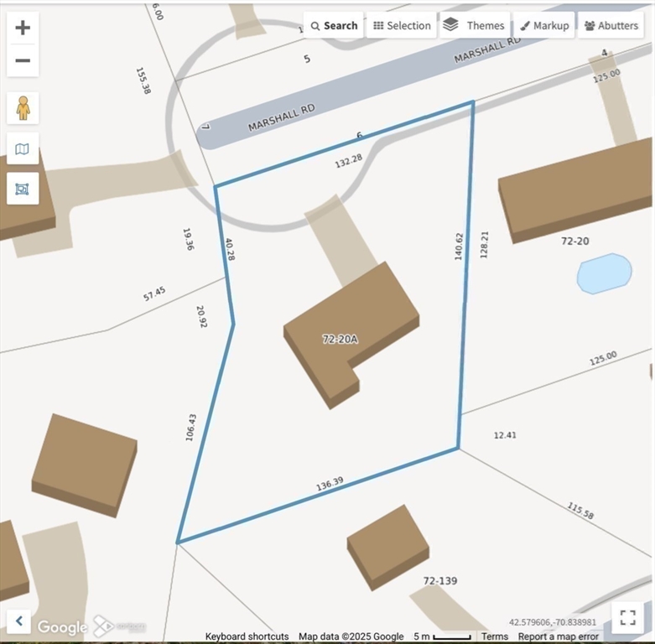Open the Search tool
655x644 pixels.
pyautogui.click(x=334, y=25)
